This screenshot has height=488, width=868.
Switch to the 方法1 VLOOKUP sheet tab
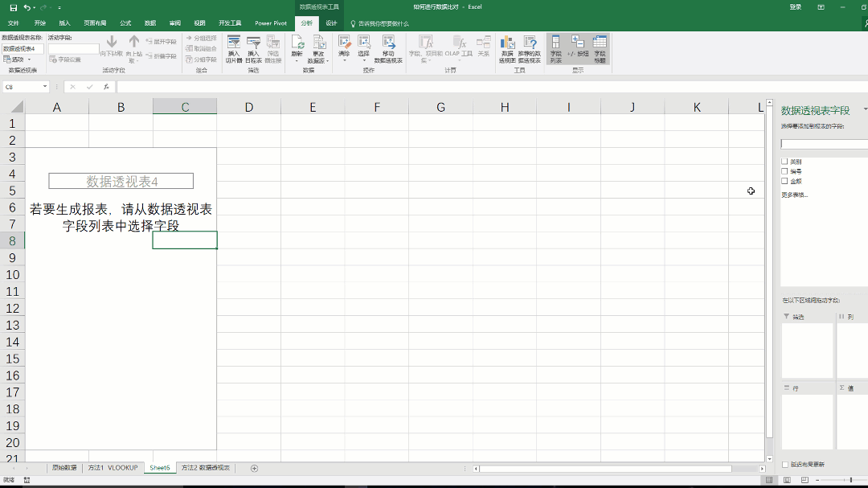tap(113, 468)
